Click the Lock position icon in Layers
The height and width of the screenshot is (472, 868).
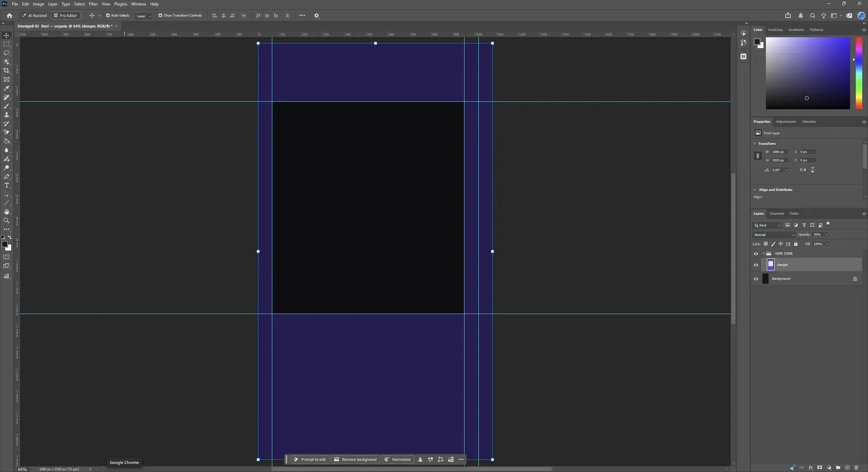point(781,244)
